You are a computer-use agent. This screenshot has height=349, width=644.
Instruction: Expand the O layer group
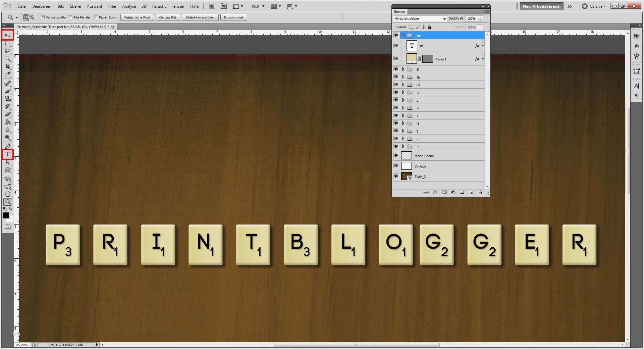pyautogui.click(x=403, y=92)
